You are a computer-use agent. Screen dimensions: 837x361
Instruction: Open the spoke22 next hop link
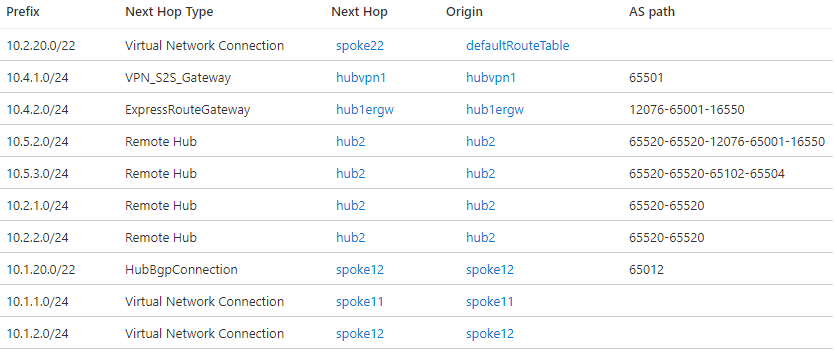pos(360,46)
